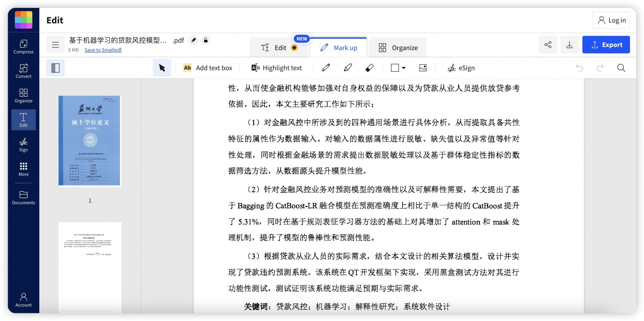Share the document via share icon
Screen dimensions: 644x321
[548, 45]
